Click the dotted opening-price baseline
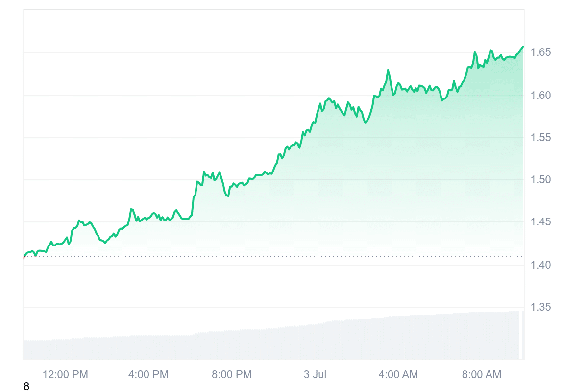This screenshot has width=588, height=392. pyautogui.click(x=294, y=256)
